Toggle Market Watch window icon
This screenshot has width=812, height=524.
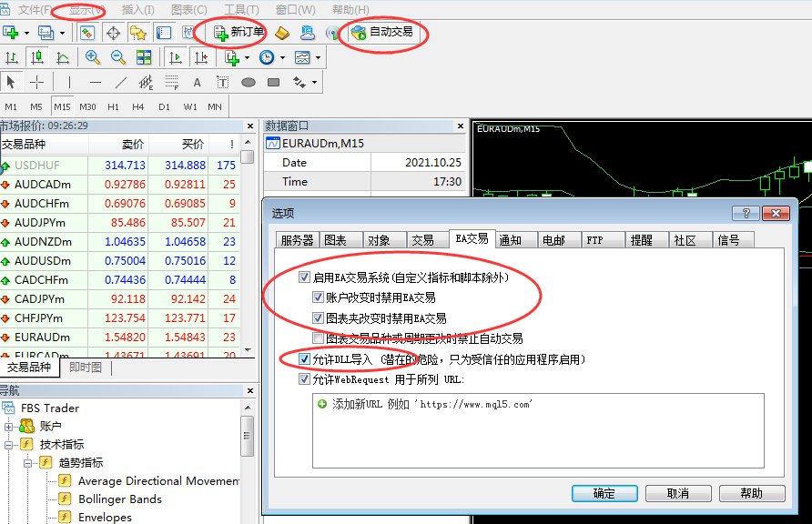click(x=87, y=33)
